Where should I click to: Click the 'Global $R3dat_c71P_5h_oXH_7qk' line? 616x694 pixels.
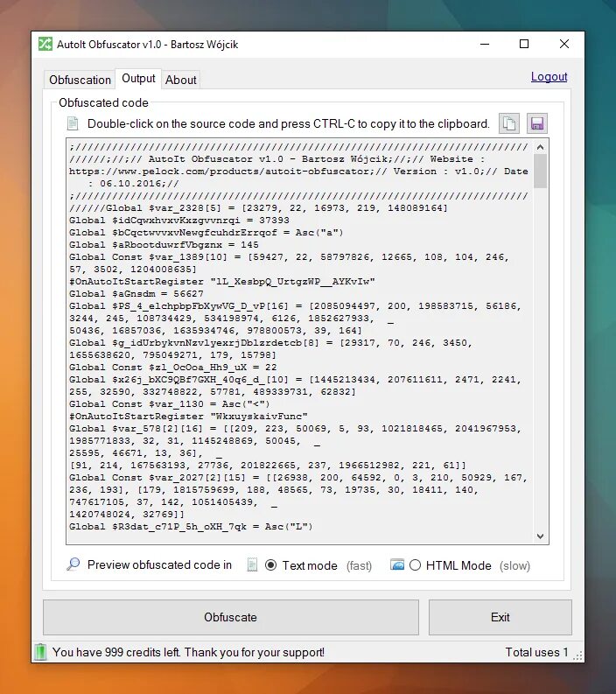tap(191, 527)
